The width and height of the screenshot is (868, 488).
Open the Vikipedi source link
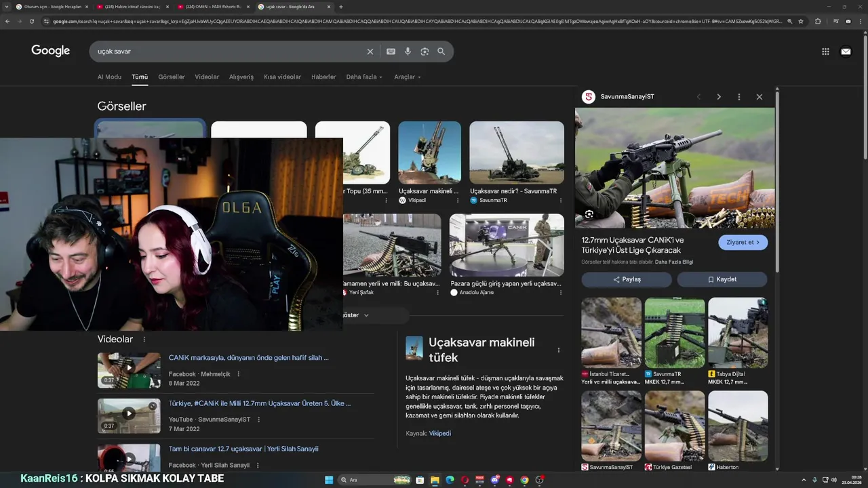(440, 433)
